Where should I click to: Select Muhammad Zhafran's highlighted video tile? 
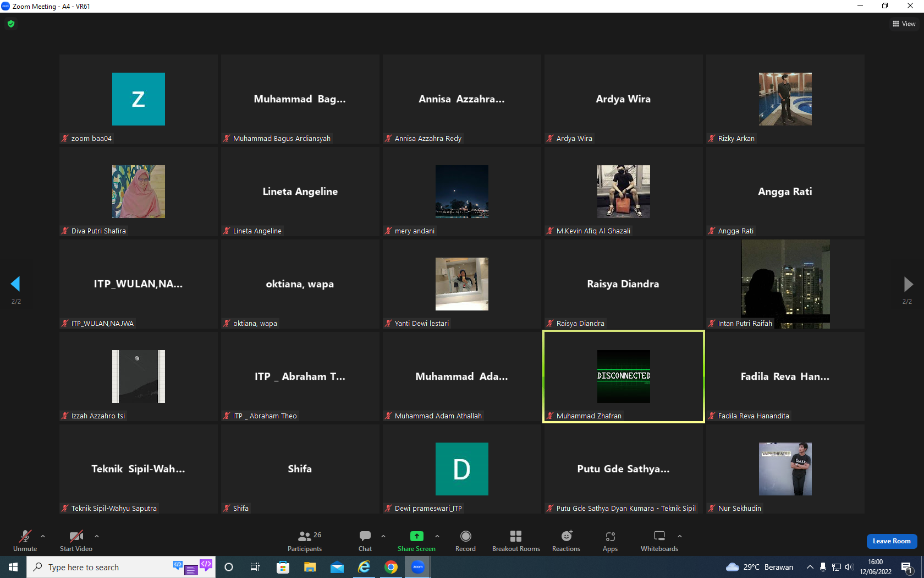coord(624,377)
